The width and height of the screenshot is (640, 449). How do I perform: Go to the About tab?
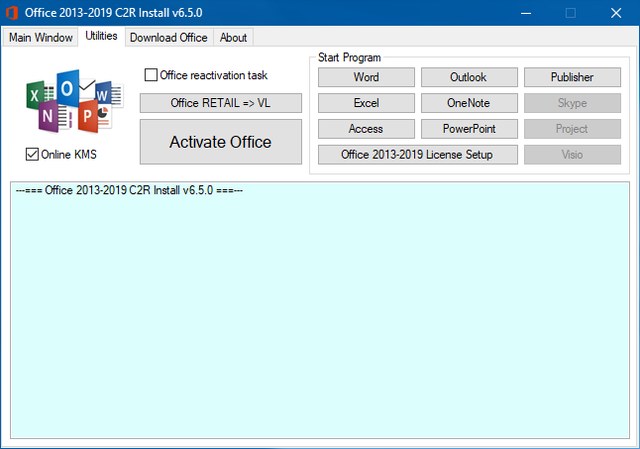click(233, 37)
